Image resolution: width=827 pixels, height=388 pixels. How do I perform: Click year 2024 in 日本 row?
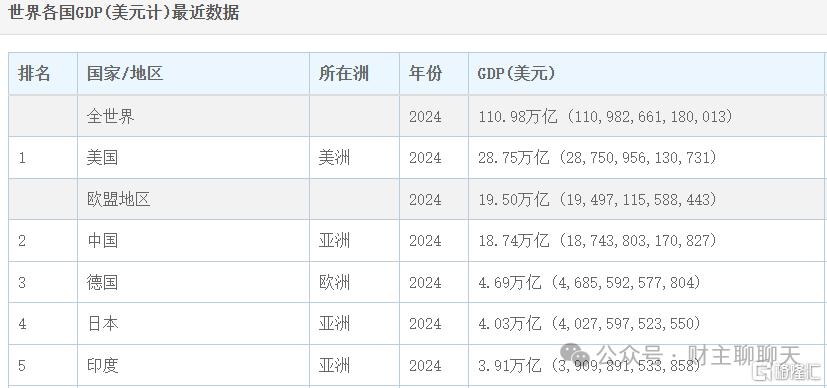[x=425, y=324]
